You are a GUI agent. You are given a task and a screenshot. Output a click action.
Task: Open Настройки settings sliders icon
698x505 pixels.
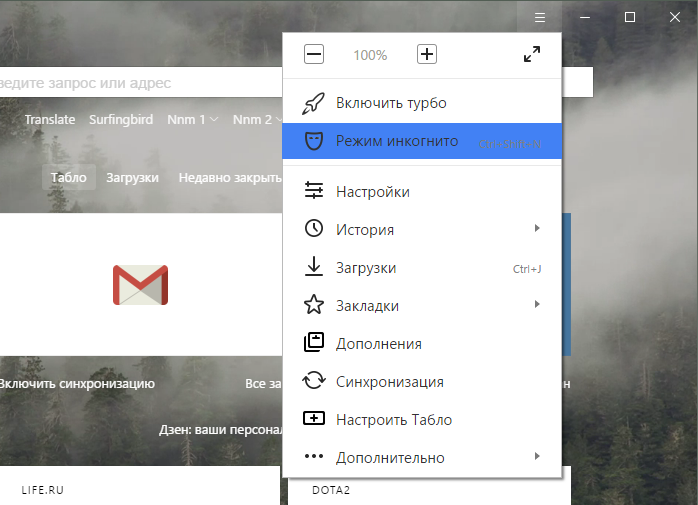[314, 191]
